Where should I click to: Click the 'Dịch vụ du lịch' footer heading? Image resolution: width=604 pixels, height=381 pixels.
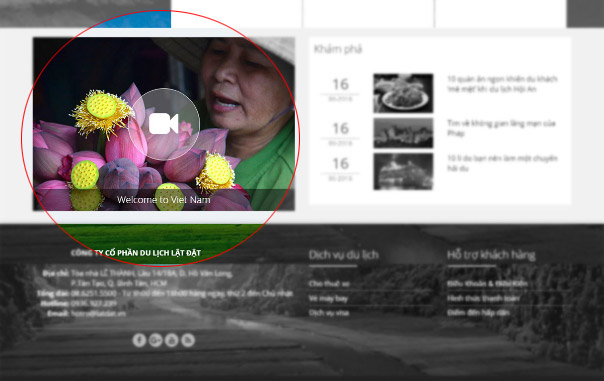click(344, 255)
